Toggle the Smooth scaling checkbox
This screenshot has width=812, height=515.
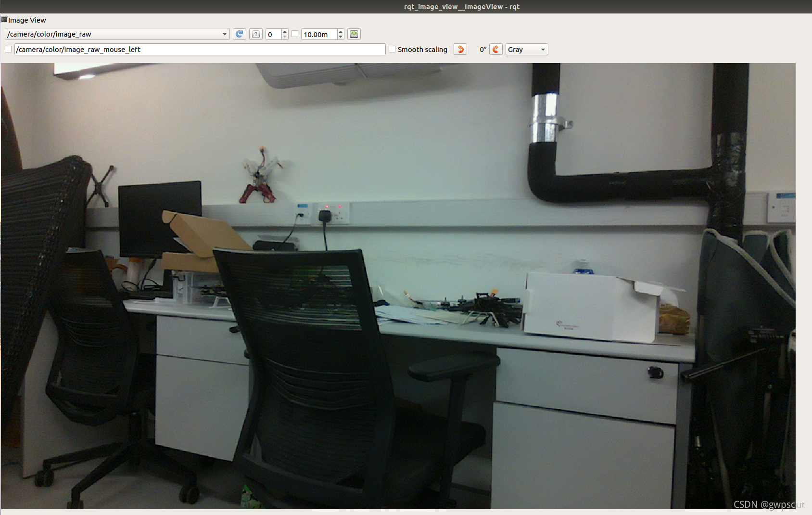pos(392,49)
